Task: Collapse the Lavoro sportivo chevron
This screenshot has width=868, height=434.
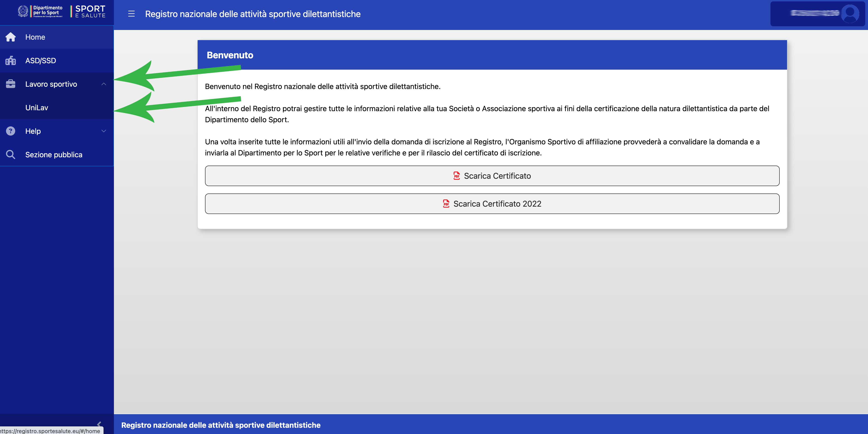Action: pos(104,84)
